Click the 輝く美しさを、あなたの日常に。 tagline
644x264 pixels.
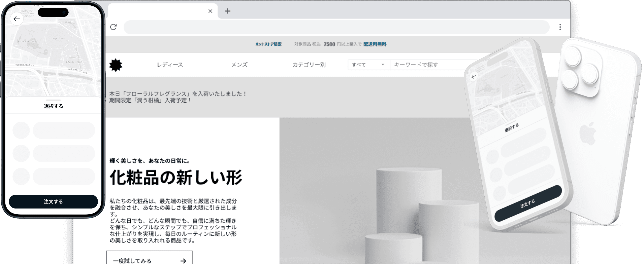click(150, 161)
